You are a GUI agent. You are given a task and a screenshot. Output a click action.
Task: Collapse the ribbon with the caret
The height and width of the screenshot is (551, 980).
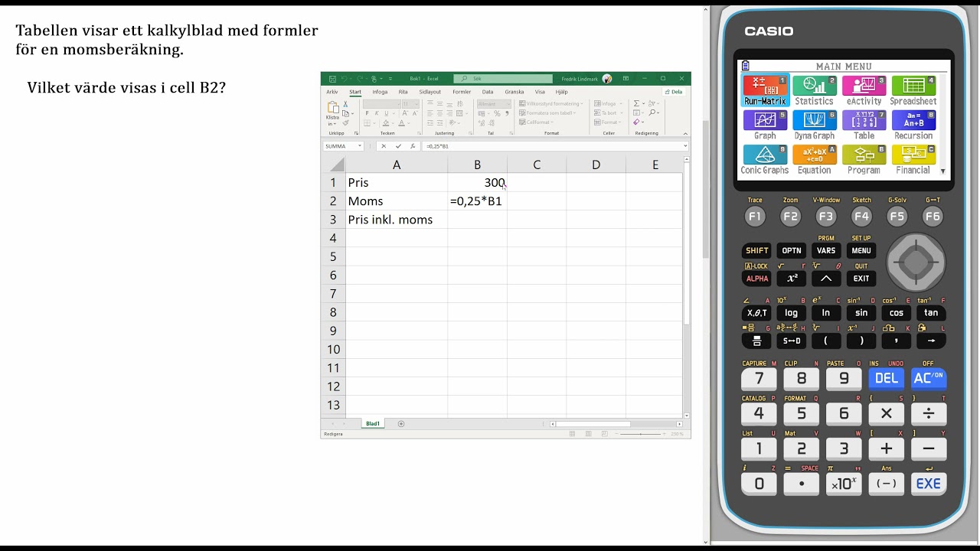click(x=685, y=133)
